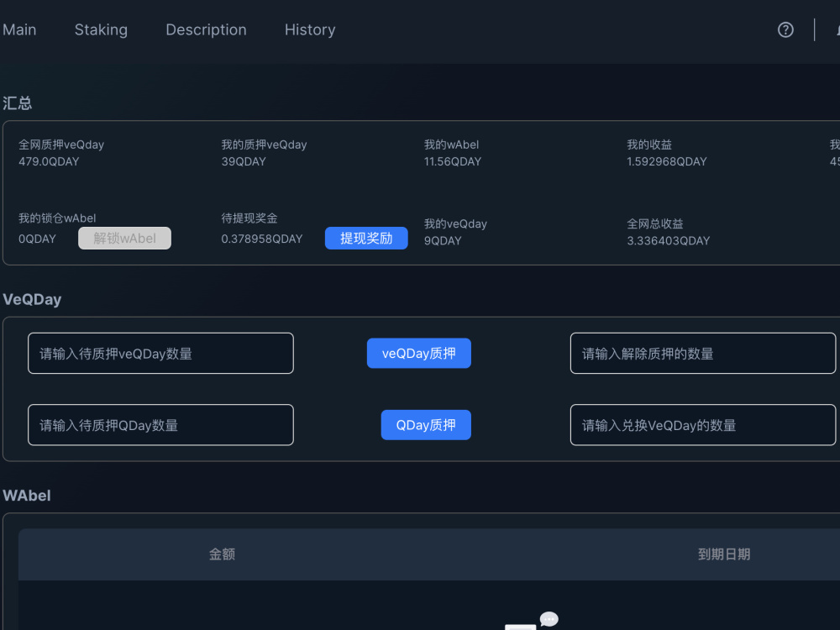Select the 全网质押veQday value 479.0QDAY

[49, 161]
